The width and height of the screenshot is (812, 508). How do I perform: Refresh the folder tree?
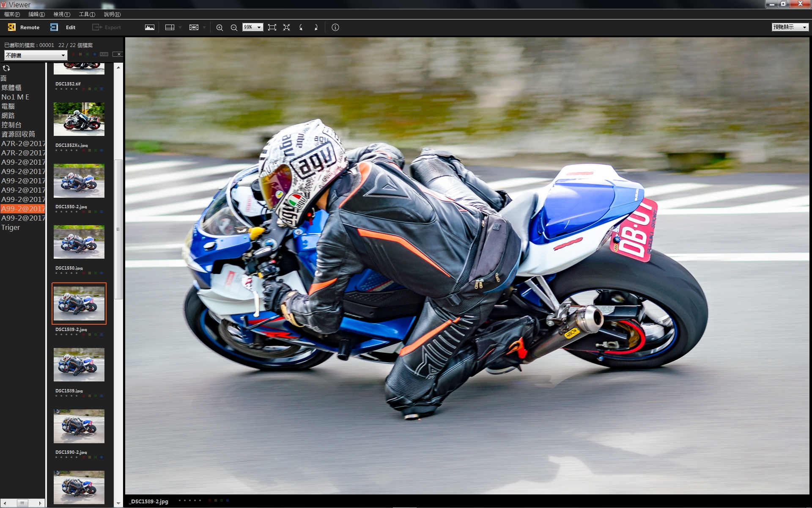(x=6, y=68)
